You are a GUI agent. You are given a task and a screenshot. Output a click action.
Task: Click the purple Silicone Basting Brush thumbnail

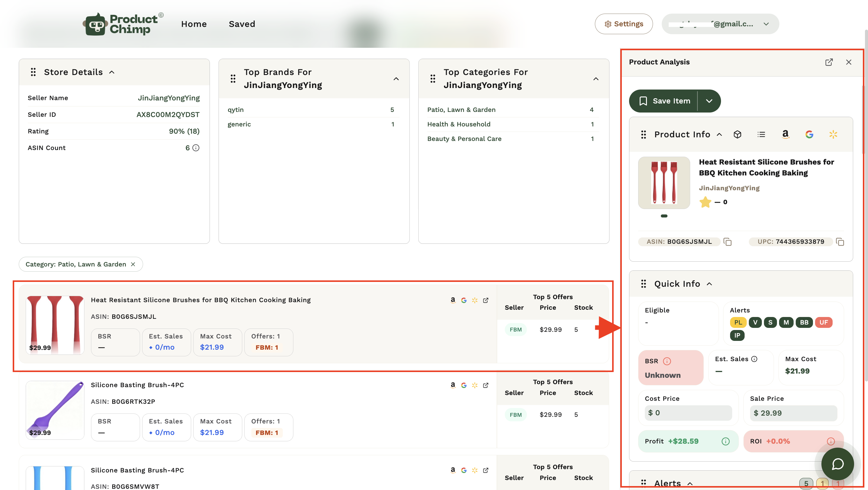tap(55, 410)
